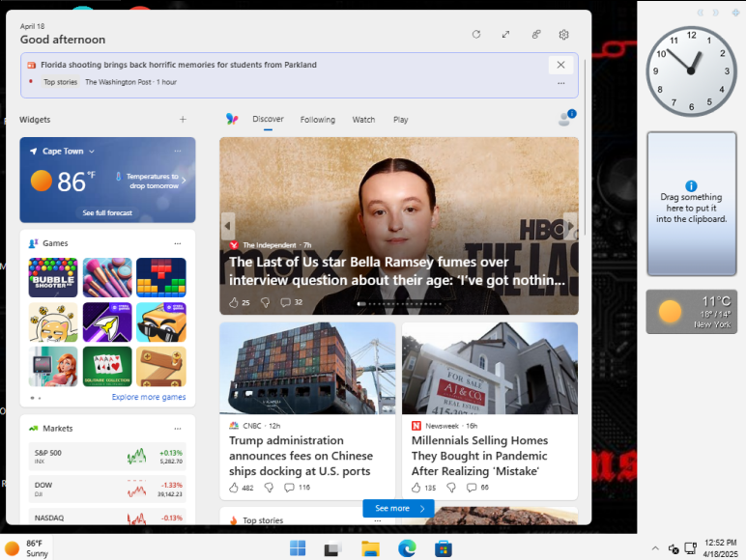This screenshot has height=560, width=746.
Task: Add a widget with the plus icon
Action: tap(183, 120)
